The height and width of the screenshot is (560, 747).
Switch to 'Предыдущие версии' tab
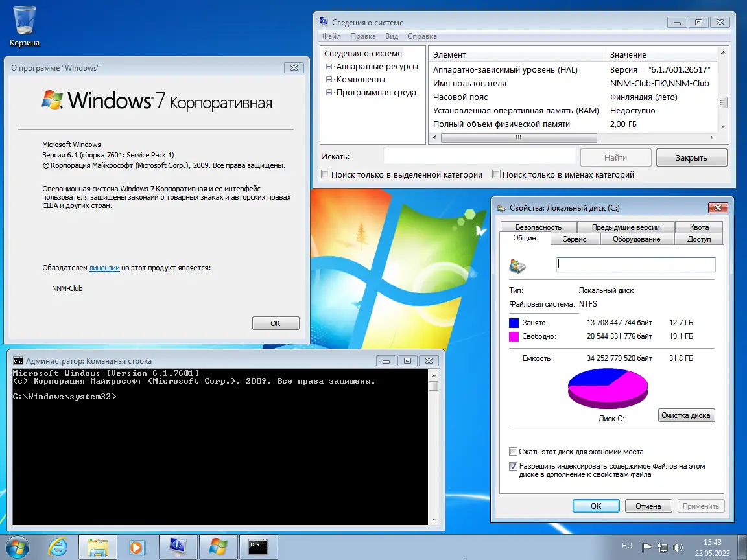point(626,227)
